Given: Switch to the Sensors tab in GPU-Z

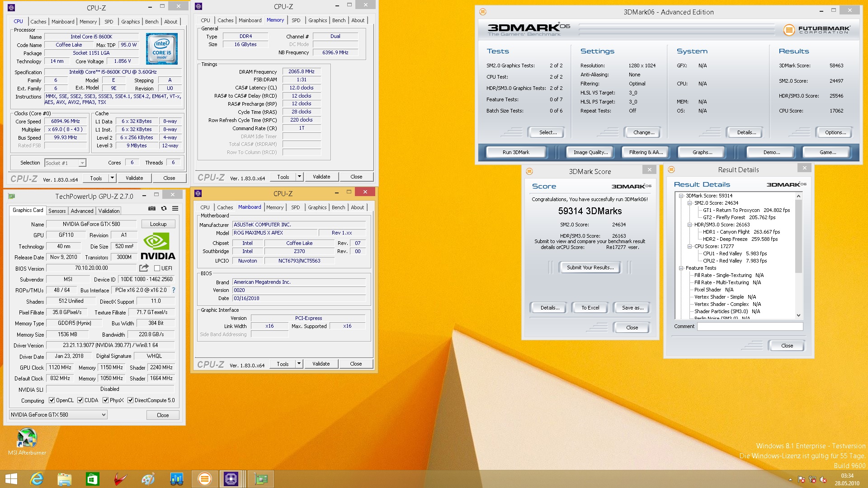Looking at the screenshot, I should tap(57, 211).
